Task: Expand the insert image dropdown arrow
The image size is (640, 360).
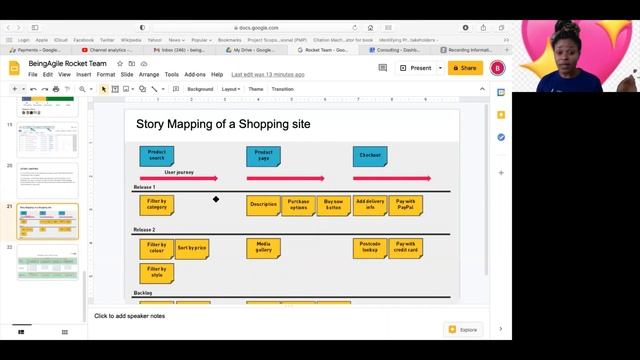Action: click(x=133, y=89)
